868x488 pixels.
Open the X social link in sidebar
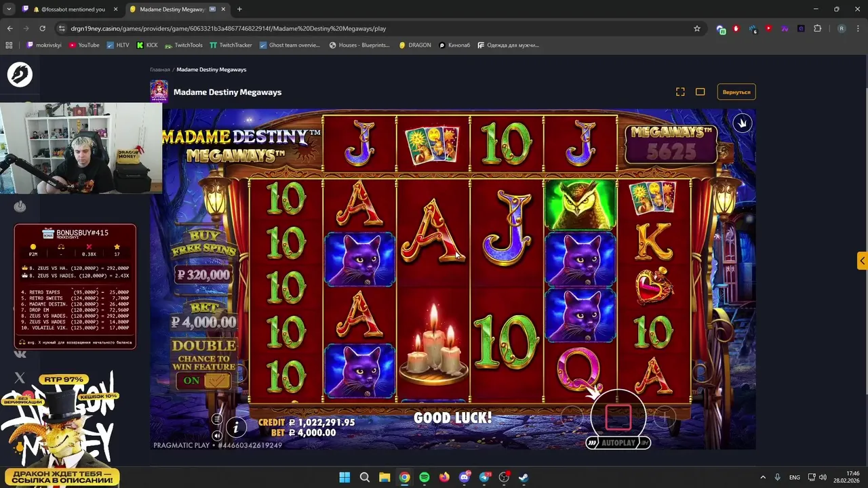[20, 378]
